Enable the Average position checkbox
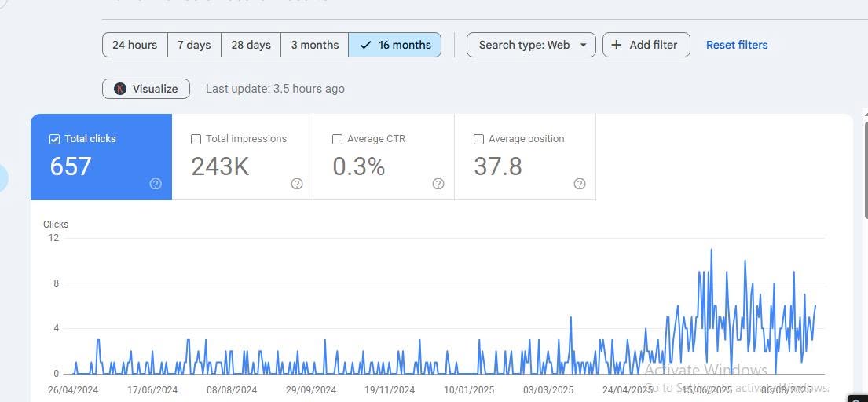 click(479, 139)
